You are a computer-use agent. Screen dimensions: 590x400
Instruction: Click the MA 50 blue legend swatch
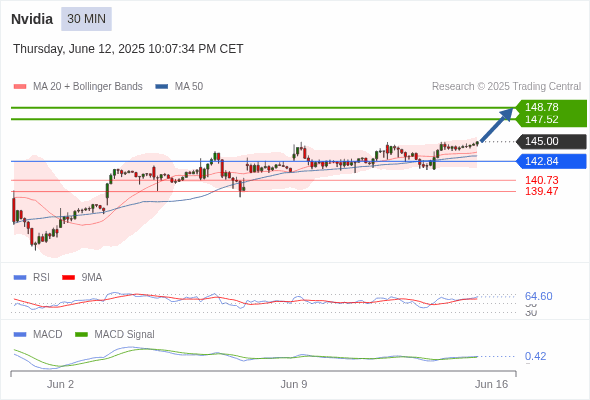pyautogui.click(x=161, y=87)
